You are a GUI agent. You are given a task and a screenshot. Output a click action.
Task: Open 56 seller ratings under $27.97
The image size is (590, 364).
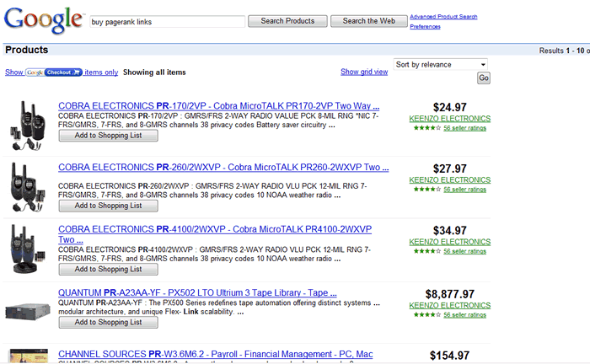tap(464, 190)
